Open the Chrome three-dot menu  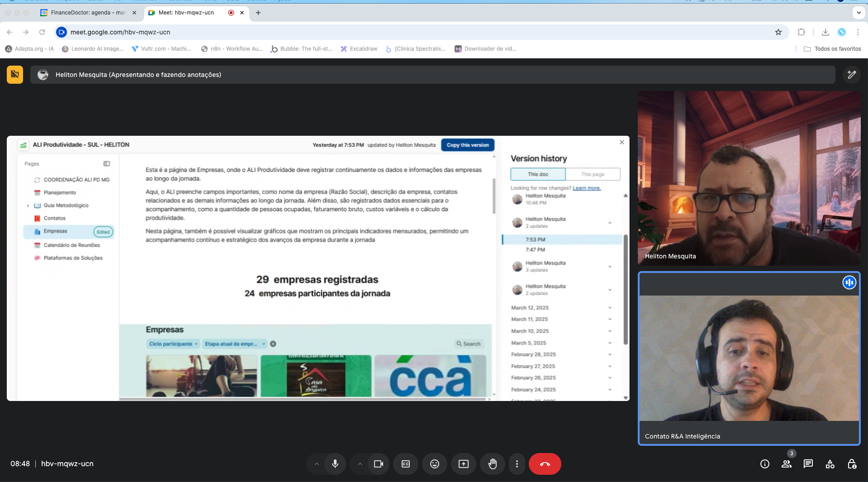(x=858, y=32)
